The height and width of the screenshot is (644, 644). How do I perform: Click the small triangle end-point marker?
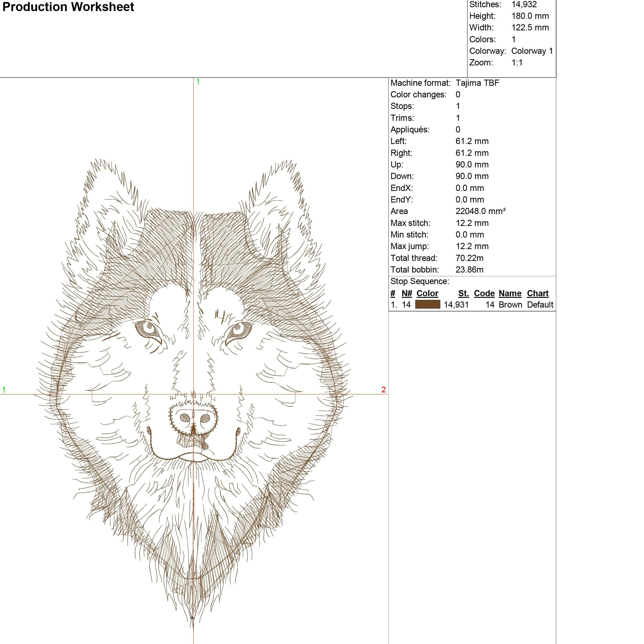pyautogui.click(x=192, y=618)
